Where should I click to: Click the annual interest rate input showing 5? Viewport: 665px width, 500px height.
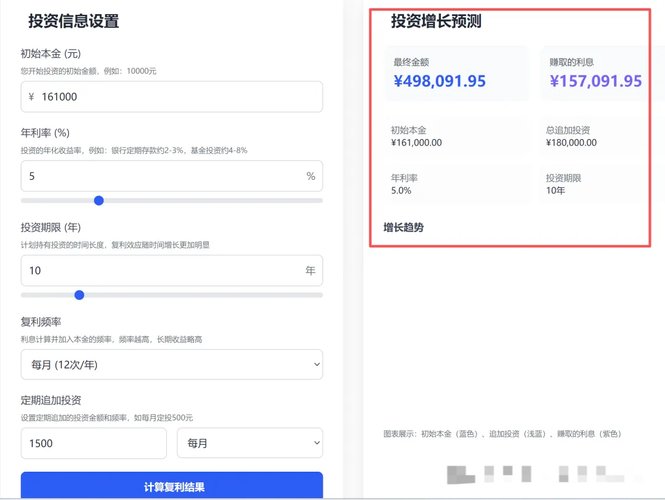[172, 176]
